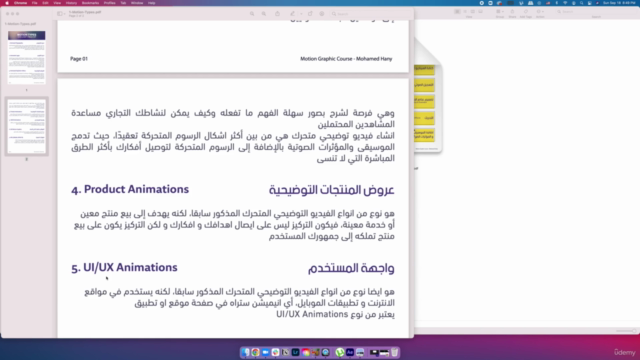640x360 pixels.
Task: Open uTorrent from the Dock
Action: click(340, 352)
